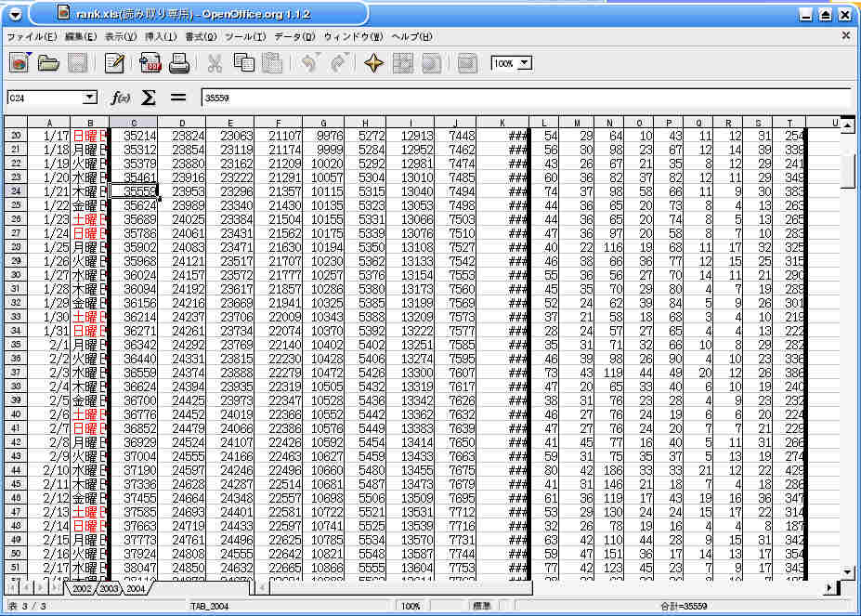The height and width of the screenshot is (616, 861).
Task: Open the Navigator star icon
Action: pyautogui.click(x=374, y=63)
